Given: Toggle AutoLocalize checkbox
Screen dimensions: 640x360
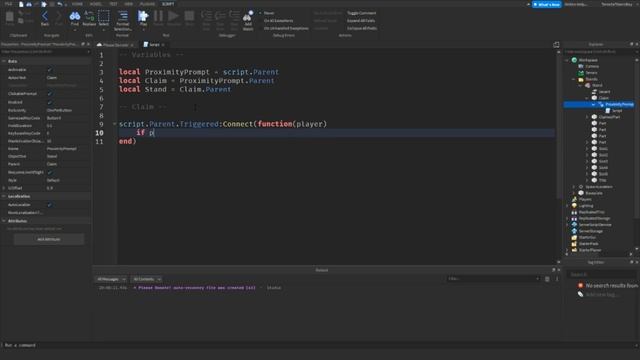Looking at the screenshot, I should click(50, 204).
